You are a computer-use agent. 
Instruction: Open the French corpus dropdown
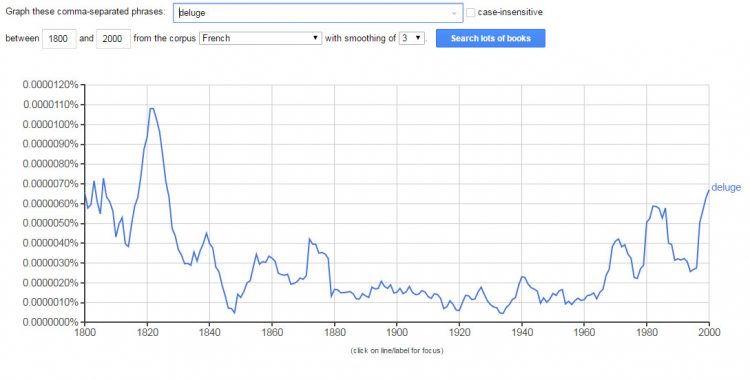(260, 38)
